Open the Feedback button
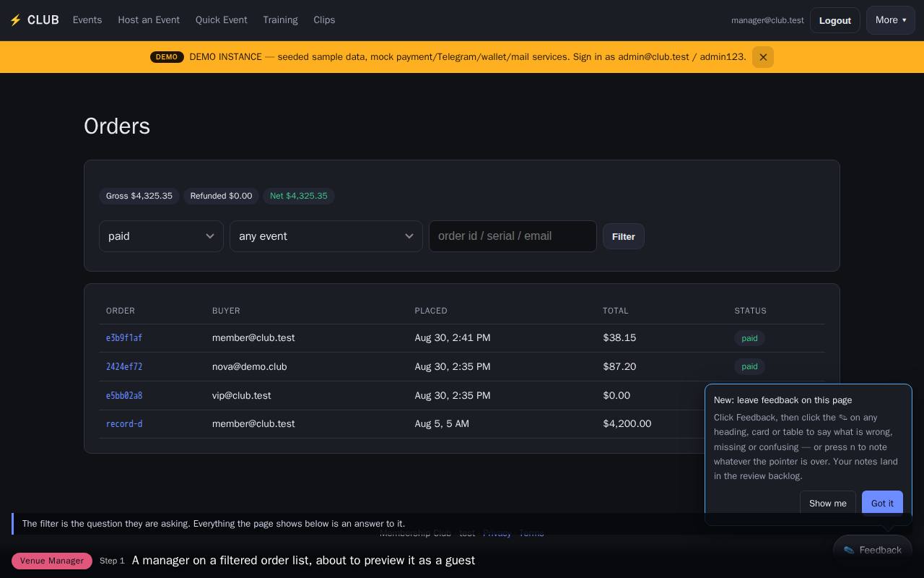 pyautogui.click(x=873, y=551)
